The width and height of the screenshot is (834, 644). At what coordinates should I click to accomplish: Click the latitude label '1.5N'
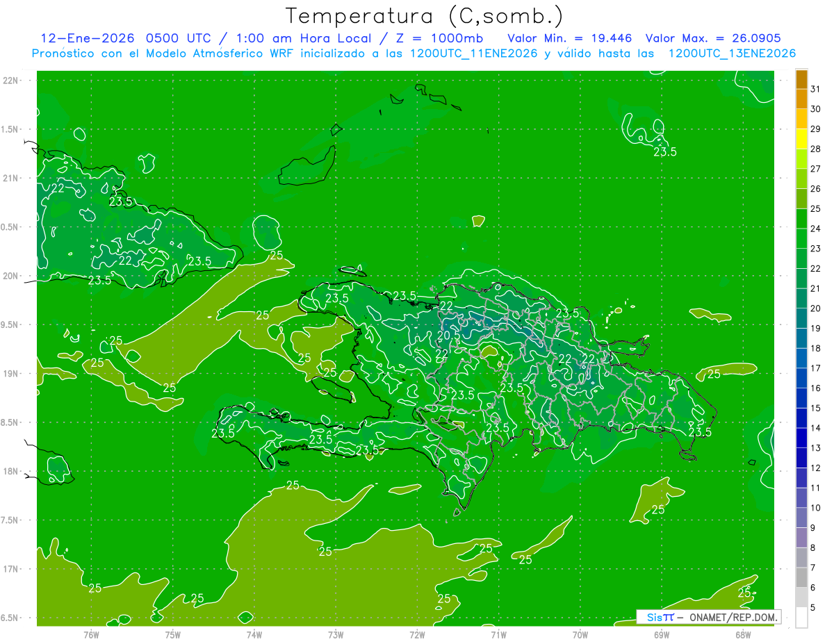(x=10, y=129)
